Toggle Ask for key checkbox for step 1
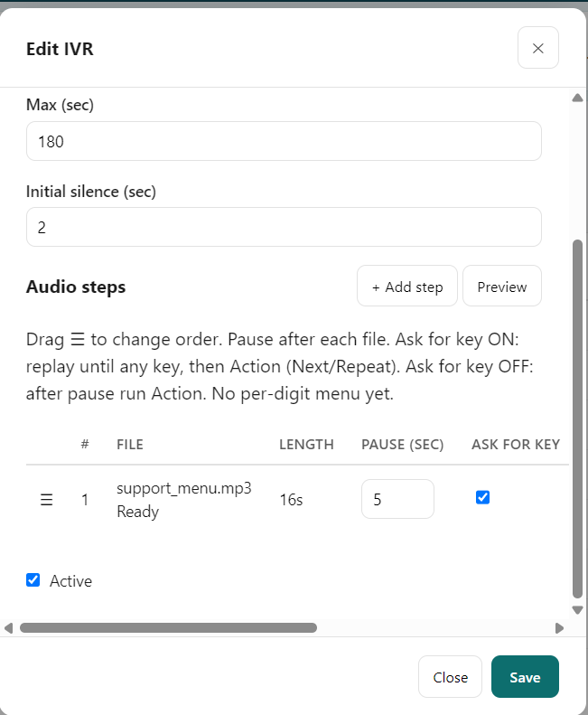Viewport: 588px width, 715px height. pyautogui.click(x=482, y=497)
